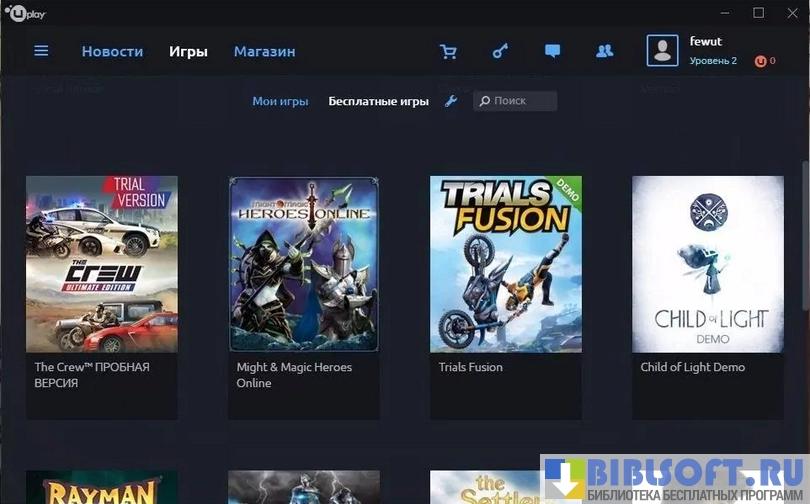Click the key activation icon
Viewport: 810px width, 504px height.
pos(500,51)
